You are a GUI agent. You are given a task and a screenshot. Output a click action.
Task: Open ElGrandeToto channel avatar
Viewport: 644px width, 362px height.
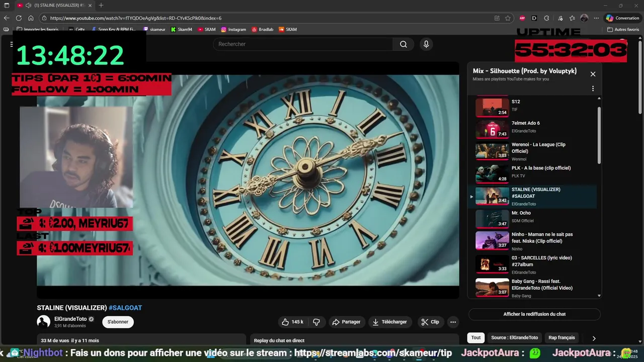44,322
